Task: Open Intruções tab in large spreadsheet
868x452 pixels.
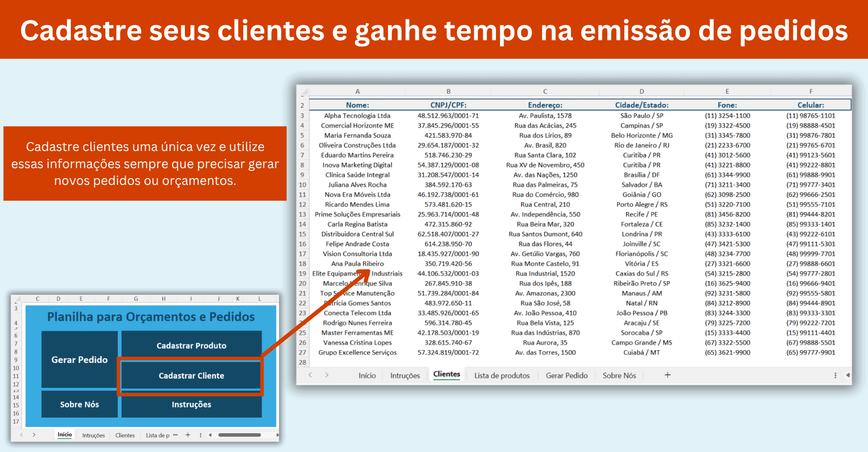Action: 405,375
